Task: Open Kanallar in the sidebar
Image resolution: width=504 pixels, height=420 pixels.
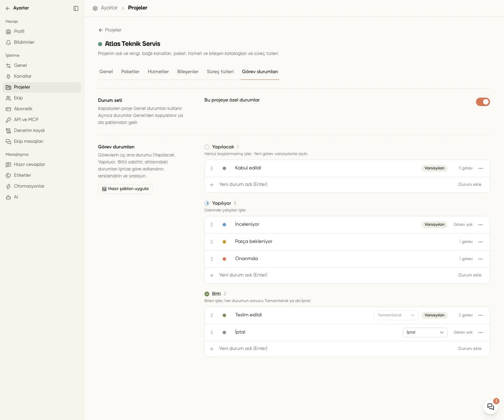Action: tap(42, 76)
